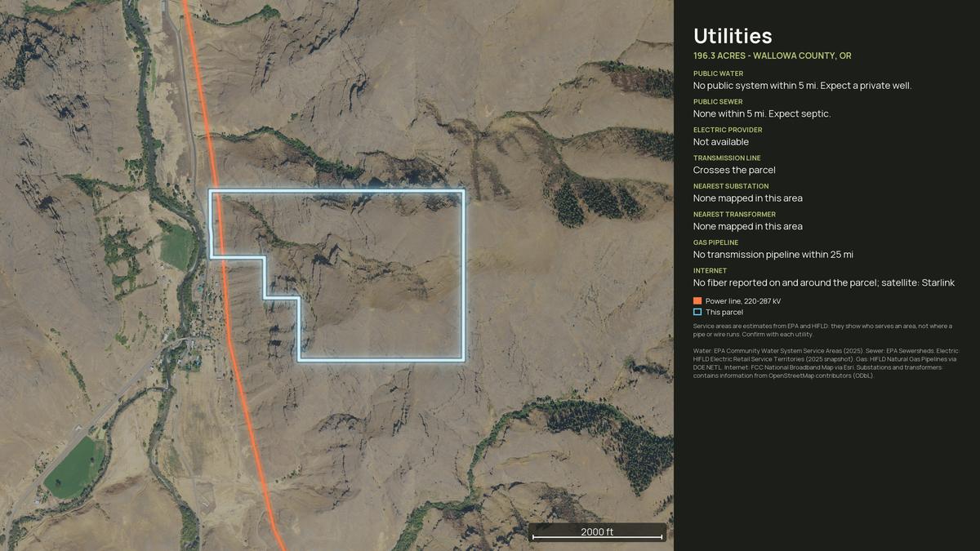Click the 'No fiber reported... satellite: Starlink' text
The image size is (980, 551).
(x=824, y=282)
